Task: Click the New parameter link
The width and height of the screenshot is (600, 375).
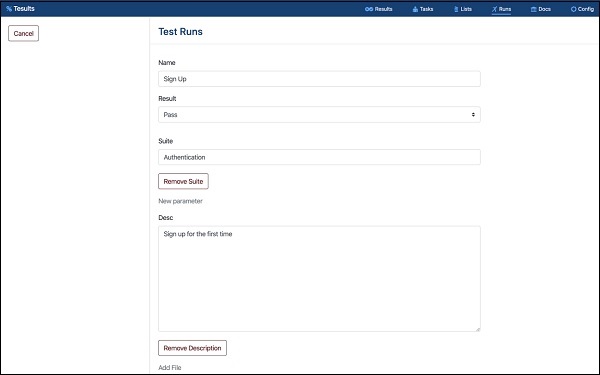Action: 180,201
